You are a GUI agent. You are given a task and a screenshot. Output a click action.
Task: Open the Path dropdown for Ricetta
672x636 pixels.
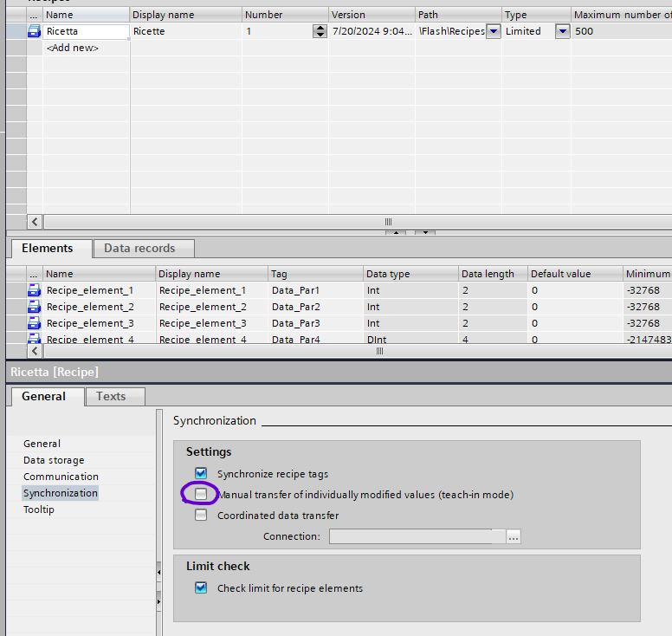(x=493, y=31)
